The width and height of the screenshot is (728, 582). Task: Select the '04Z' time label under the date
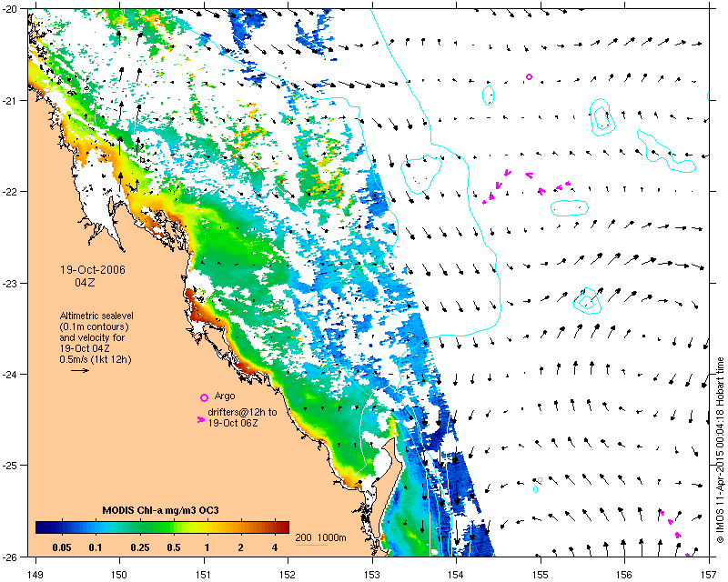85,282
